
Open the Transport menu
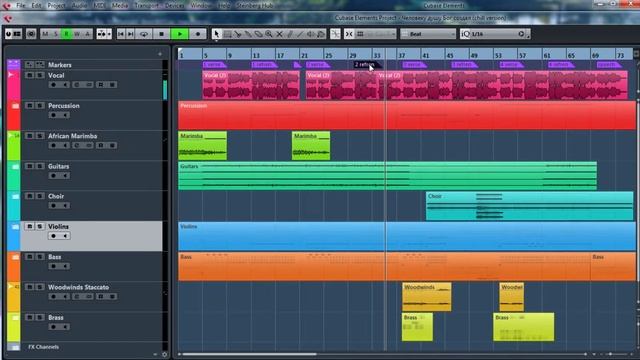147,6
